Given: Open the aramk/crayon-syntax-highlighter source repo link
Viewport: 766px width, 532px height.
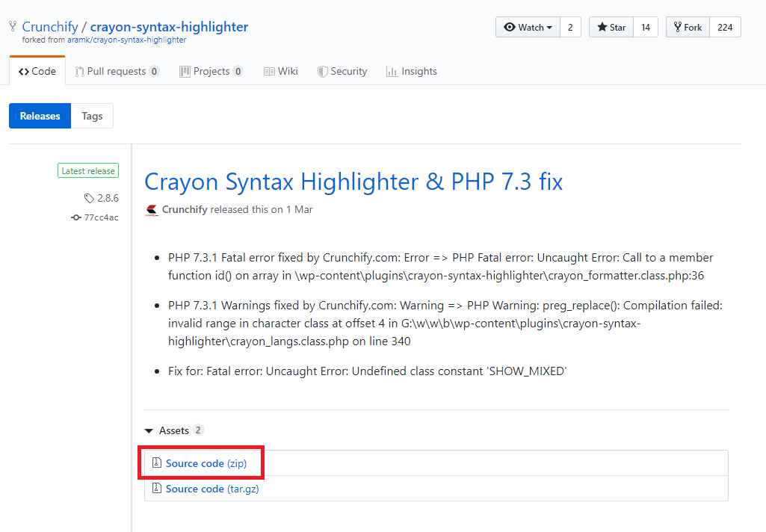Looking at the screenshot, I should [x=126, y=40].
